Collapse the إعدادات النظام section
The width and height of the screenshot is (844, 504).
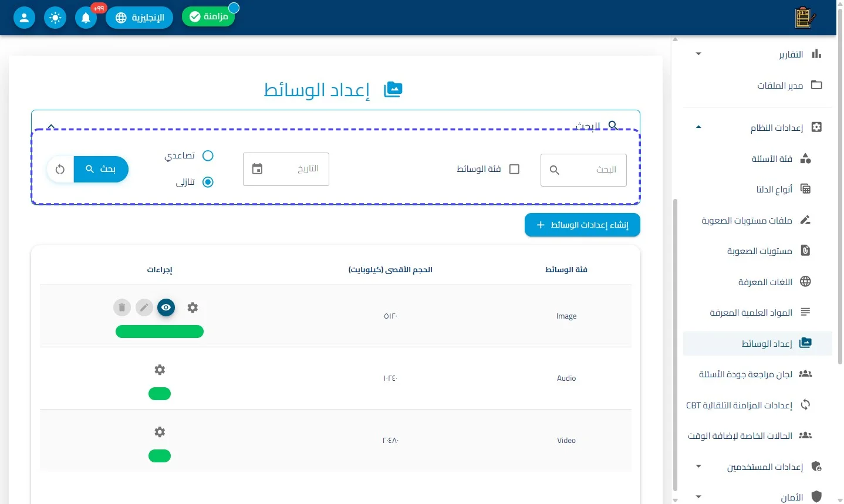click(x=698, y=127)
